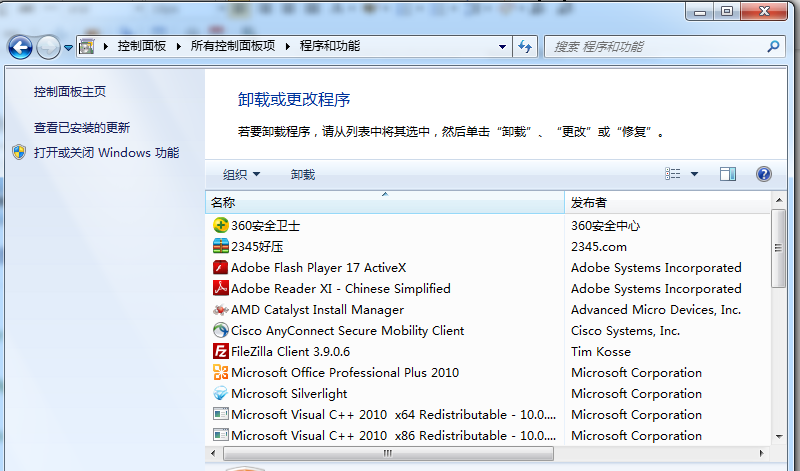The width and height of the screenshot is (800, 471).
Task: Click the Adobe Reader XI icon
Action: point(221,289)
